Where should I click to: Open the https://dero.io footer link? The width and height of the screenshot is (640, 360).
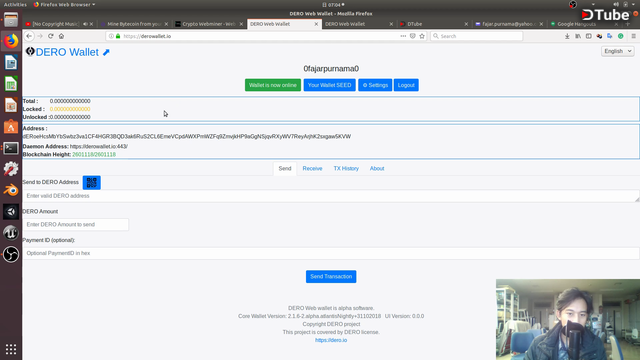331,340
